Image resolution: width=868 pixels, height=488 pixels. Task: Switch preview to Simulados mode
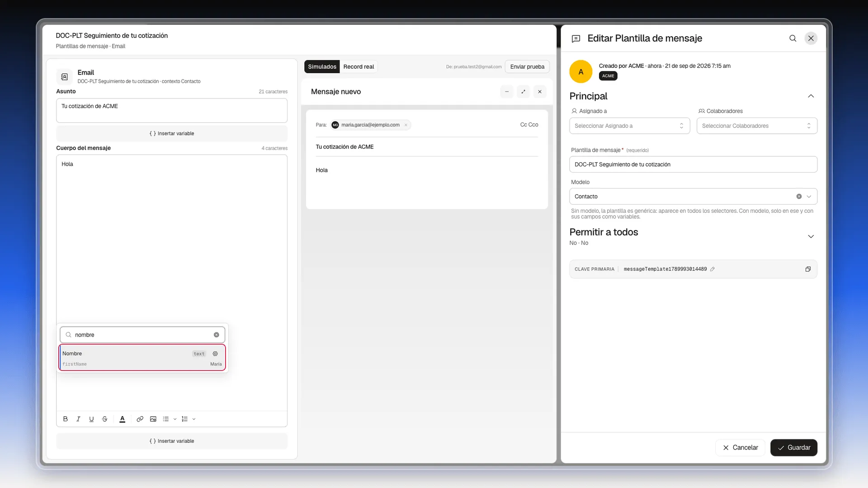click(322, 67)
